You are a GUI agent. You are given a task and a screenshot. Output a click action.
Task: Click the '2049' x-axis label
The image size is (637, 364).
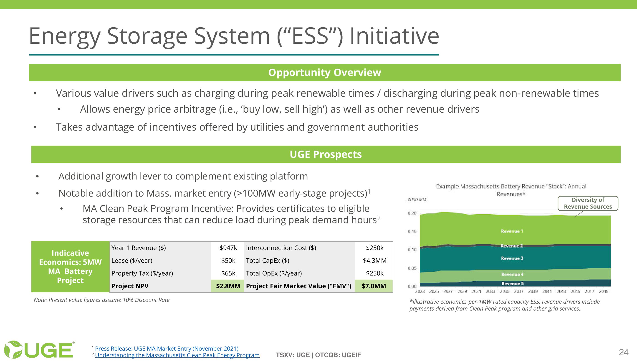click(x=604, y=291)
